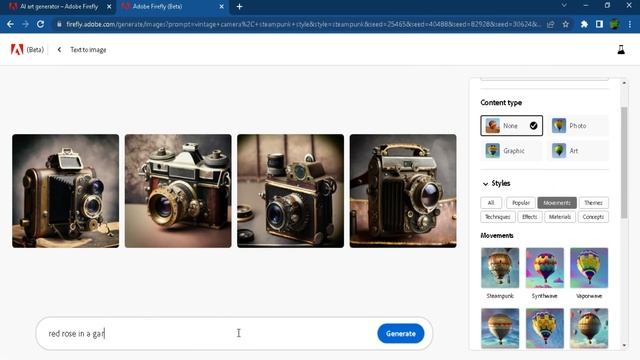Viewport: 640px width, 360px height.
Task: Select the None content type
Action: 511,126
